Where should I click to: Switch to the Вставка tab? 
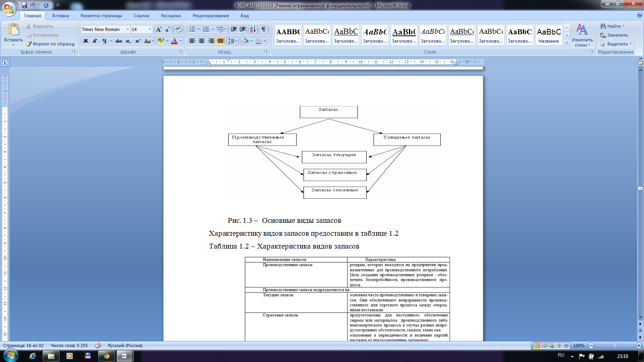tap(60, 16)
